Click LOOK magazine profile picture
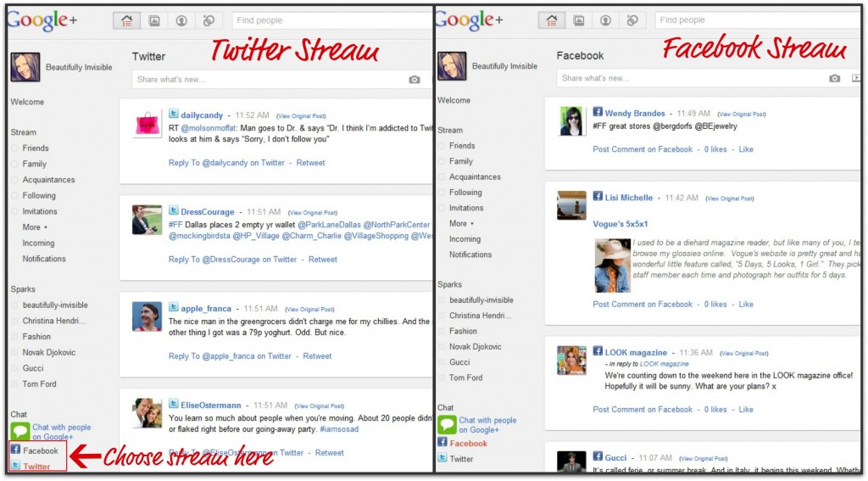The width and height of the screenshot is (868, 481). tap(571, 361)
